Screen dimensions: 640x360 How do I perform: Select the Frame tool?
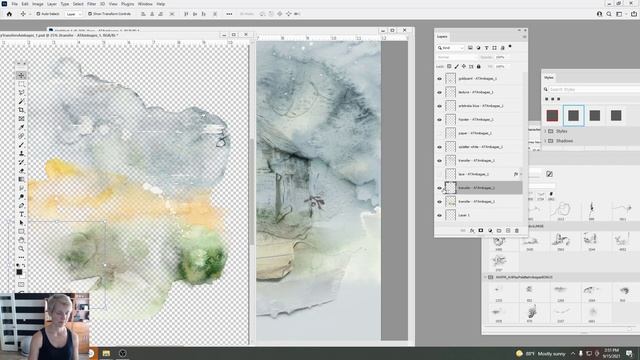[21, 119]
